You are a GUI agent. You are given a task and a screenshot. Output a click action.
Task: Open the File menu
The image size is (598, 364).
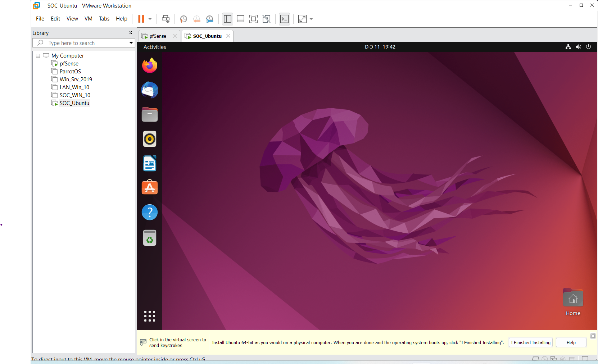(x=40, y=19)
